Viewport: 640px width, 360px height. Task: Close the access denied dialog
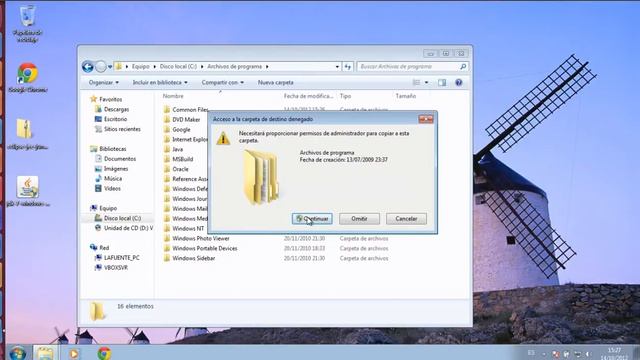pos(426,119)
